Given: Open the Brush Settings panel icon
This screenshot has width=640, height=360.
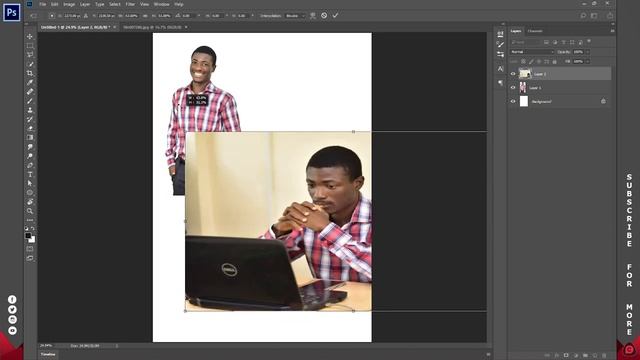Looking at the screenshot, I should (x=500, y=44).
